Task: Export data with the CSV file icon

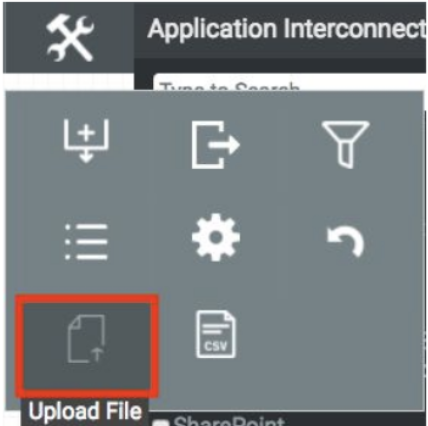Action: [216, 334]
